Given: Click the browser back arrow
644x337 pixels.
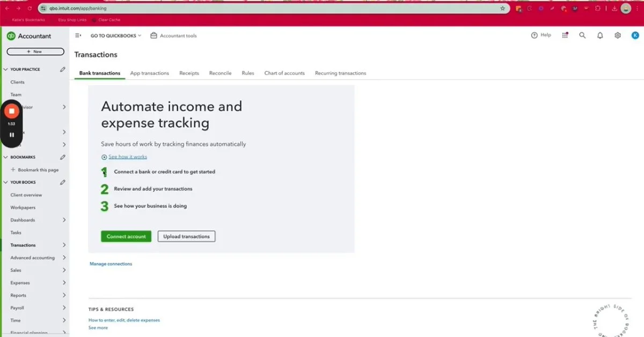Looking at the screenshot, I should pos(8,9).
